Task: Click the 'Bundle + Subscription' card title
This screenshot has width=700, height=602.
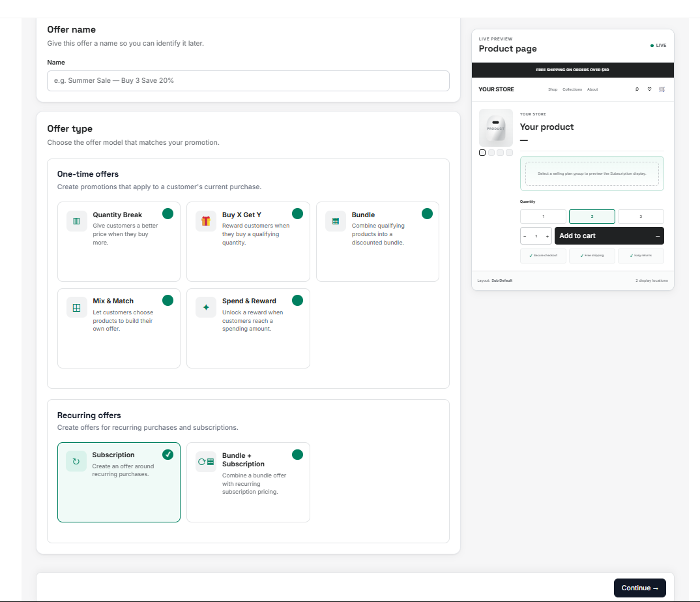Action: [x=243, y=460]
